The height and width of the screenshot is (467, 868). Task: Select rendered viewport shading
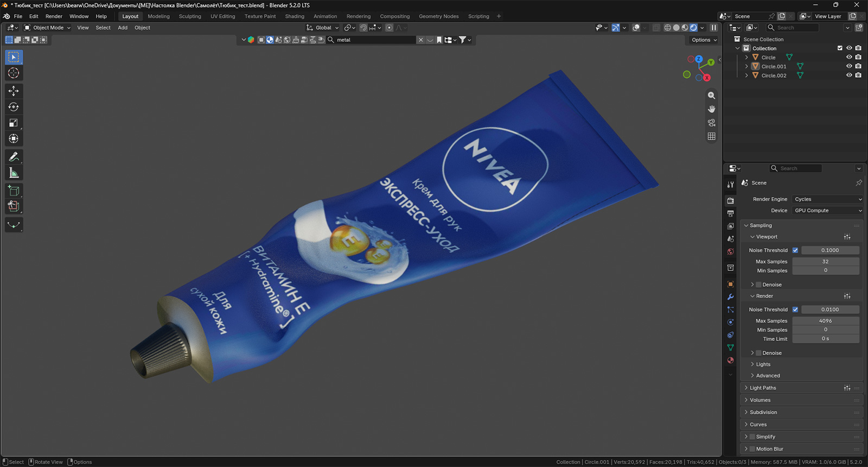(x=693, y=28)
